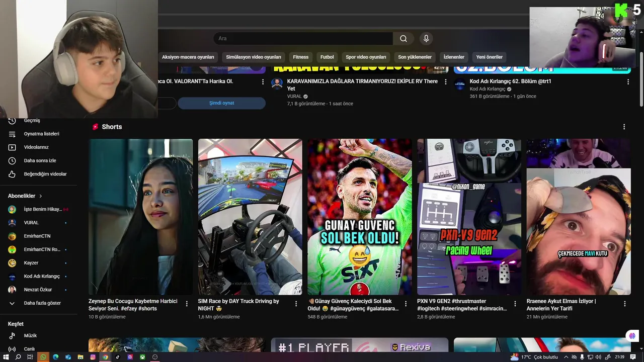Play the Günay Güvenç Sol Bek short

tap(360, 217)
